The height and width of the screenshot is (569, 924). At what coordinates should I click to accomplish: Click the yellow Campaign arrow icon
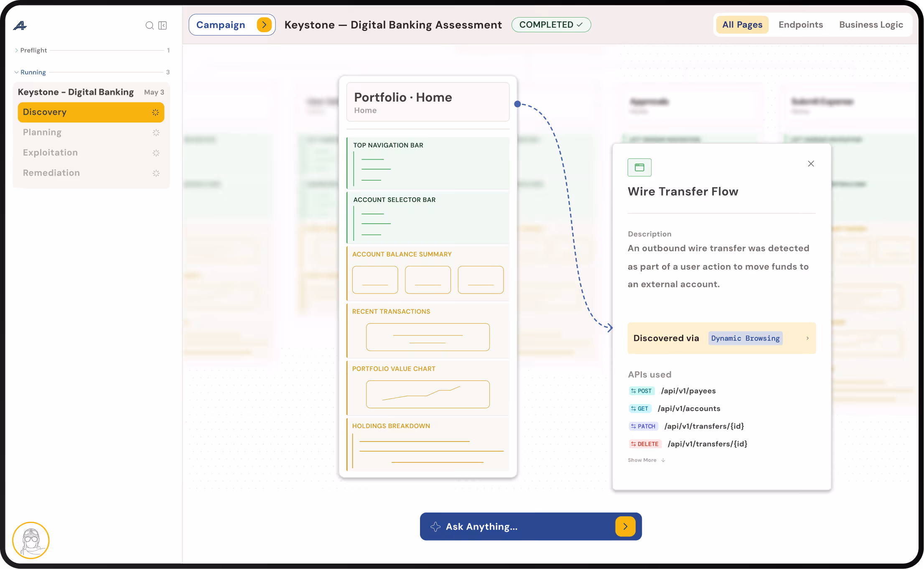[264, 25]
